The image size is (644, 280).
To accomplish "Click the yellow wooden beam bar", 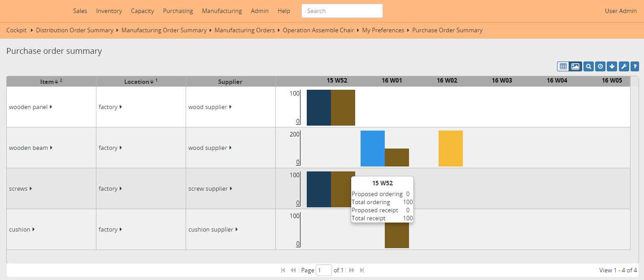I will point(450,149).
